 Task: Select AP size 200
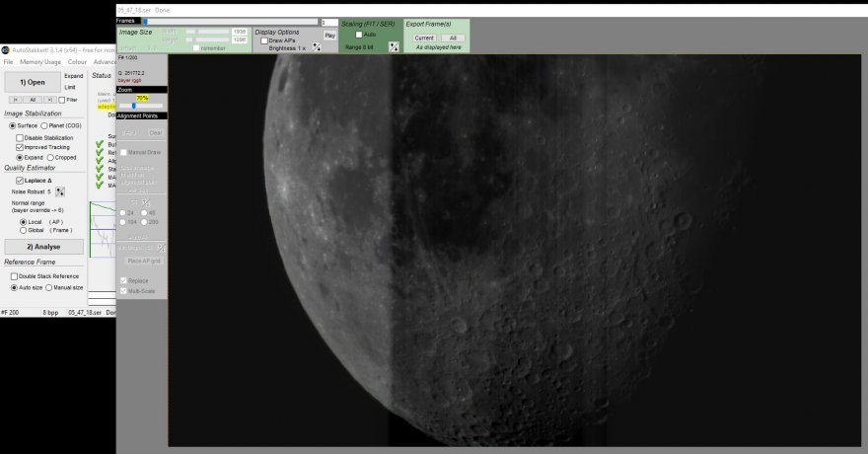click(144, 222)
